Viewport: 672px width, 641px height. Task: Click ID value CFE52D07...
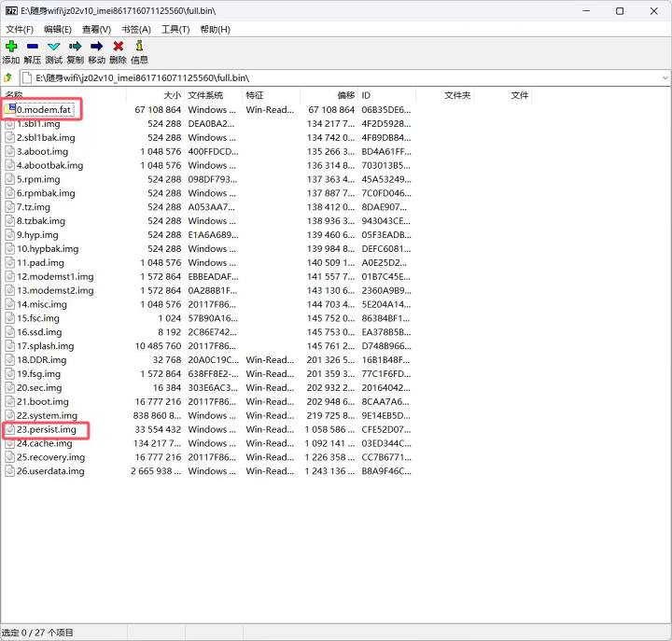tap(386, 429)
